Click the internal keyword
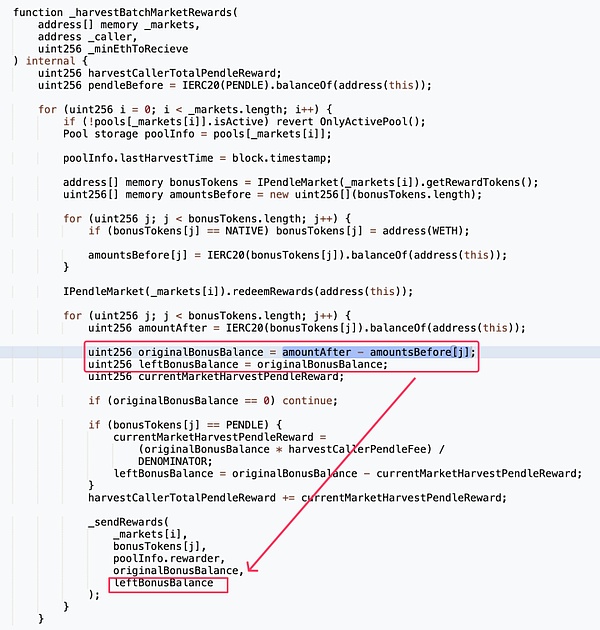 tap(50, 61)
